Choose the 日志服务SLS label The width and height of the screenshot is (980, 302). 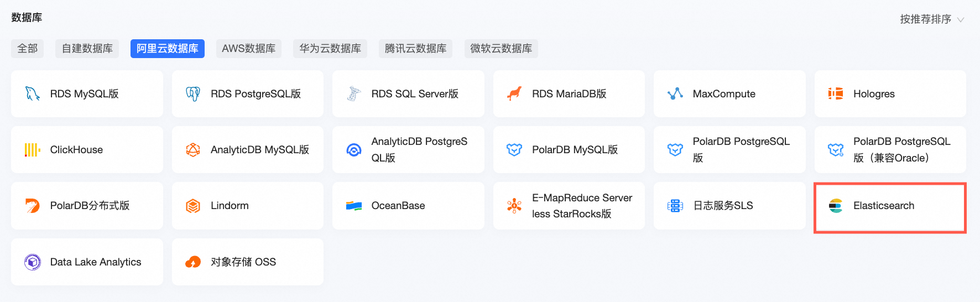point(723,206)
